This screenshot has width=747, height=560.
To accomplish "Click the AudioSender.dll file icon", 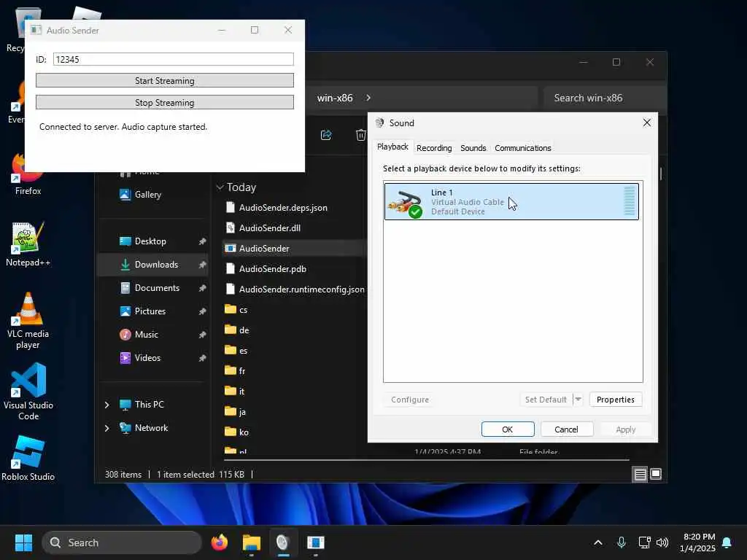I will point(231,228).
